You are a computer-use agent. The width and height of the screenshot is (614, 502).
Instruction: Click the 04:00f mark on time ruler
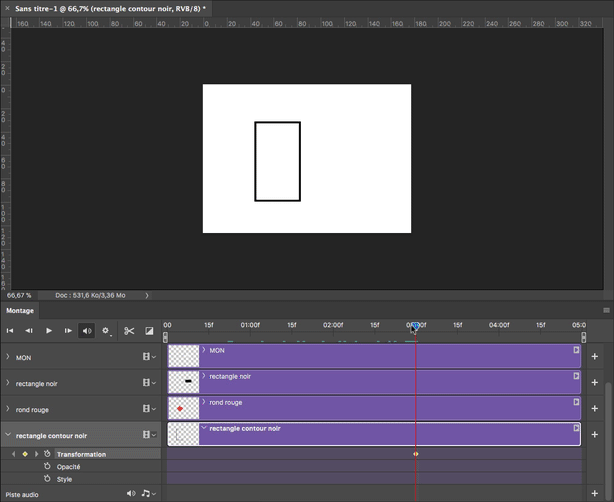(499, 325)
